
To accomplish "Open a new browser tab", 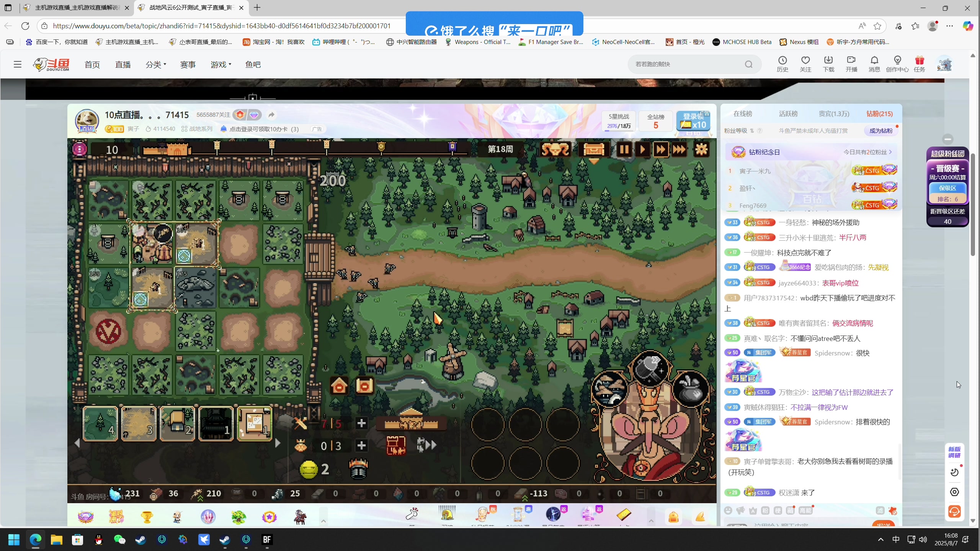I will 257,8.
